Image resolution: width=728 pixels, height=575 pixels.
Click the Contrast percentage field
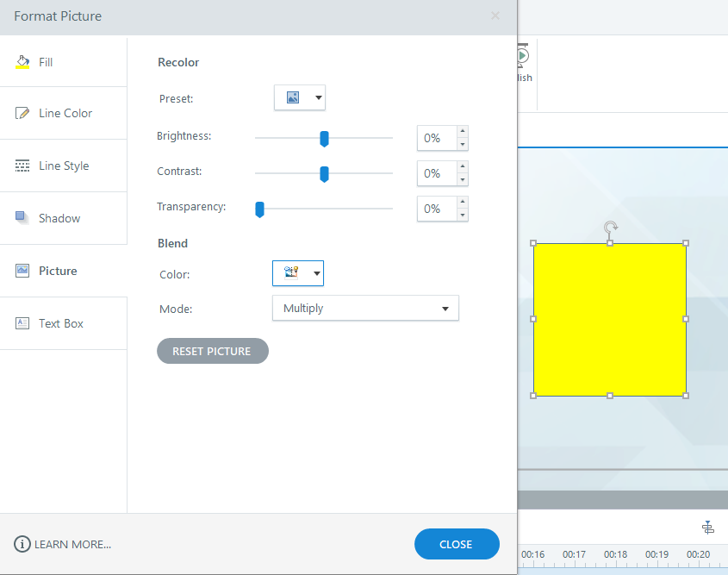coord(437,173)
